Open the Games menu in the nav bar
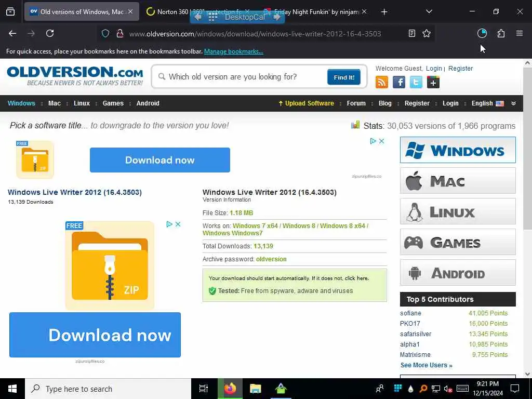Image resolution: width=532 pixels, height=399 pixels. pos(113,103)
